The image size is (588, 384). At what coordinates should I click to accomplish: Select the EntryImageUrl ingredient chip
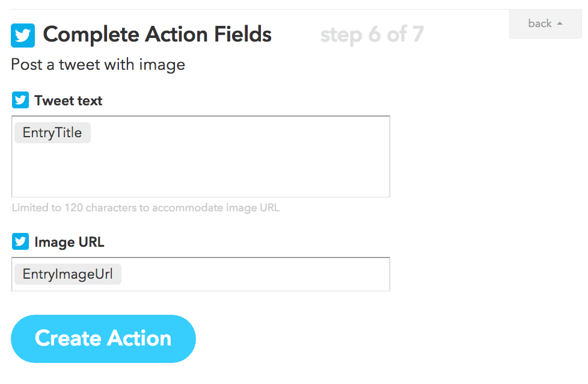pyautogui.click(x=68, y=274)
